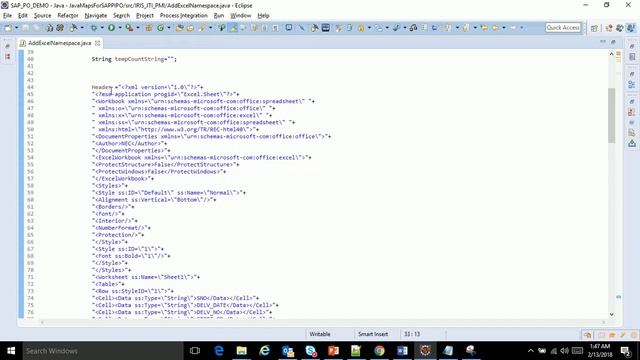640x360 pixels.
Task: Open the Source menu
Action: point(42,16)
